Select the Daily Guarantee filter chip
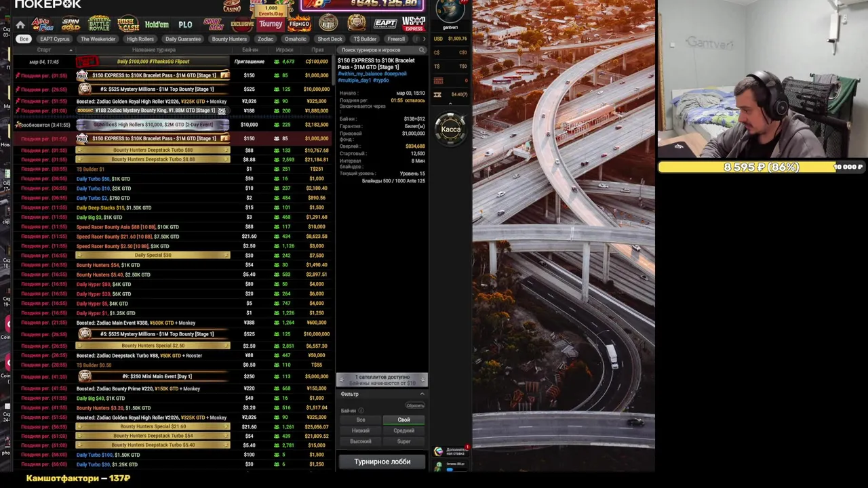Image resolution: width=868 pixels, height=488 pixels. point(183,39)
